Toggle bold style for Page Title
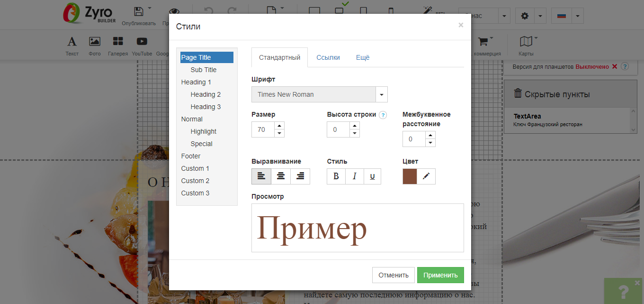644x304 pixels. coord(336,176)
